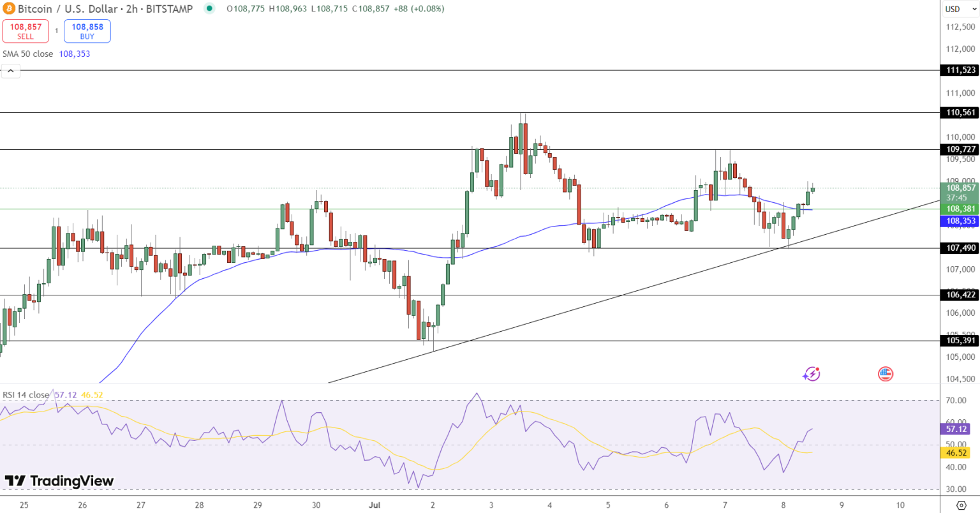Click the 110,561 level on the price axis
The width and height of the screenshot is (980, 513).
click(x=960, y=113)
